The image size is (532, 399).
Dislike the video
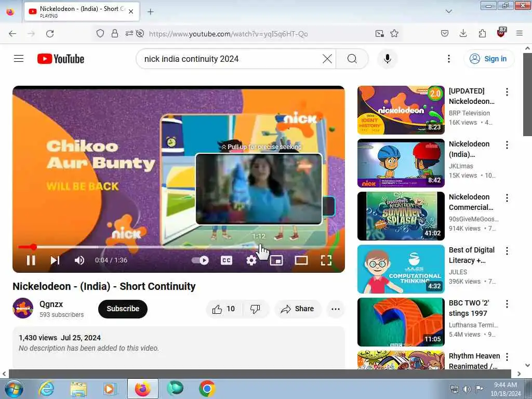255,309
